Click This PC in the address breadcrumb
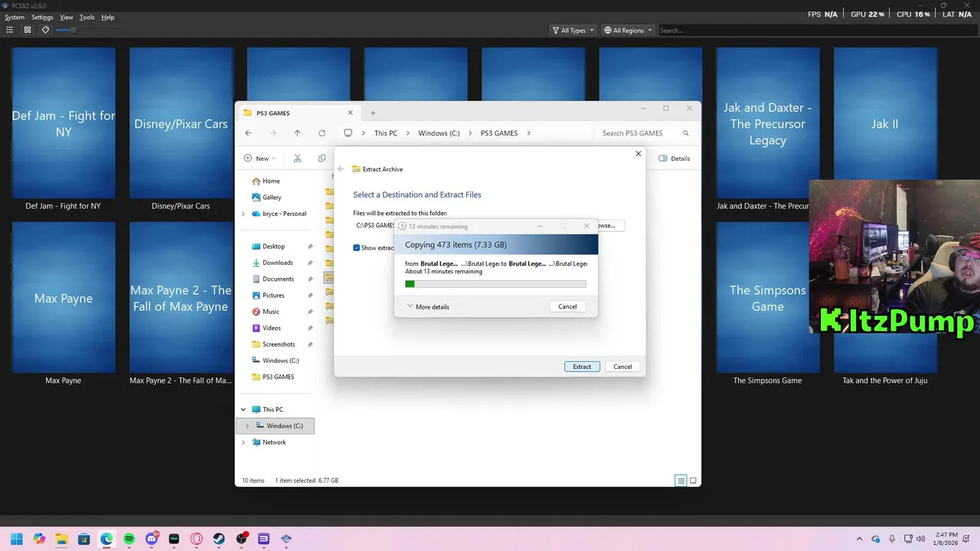The image size is (980, 551). [x=386, y=133]
